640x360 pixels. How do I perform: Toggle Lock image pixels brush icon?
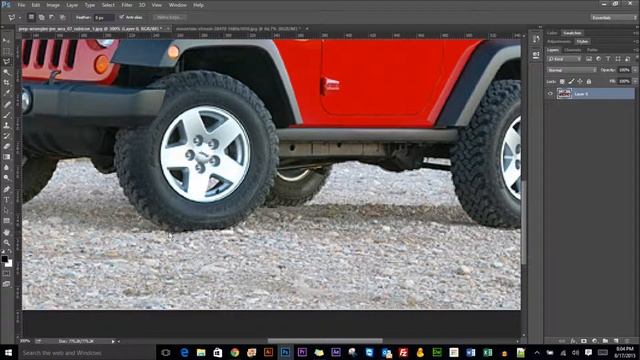pos(571,82)
